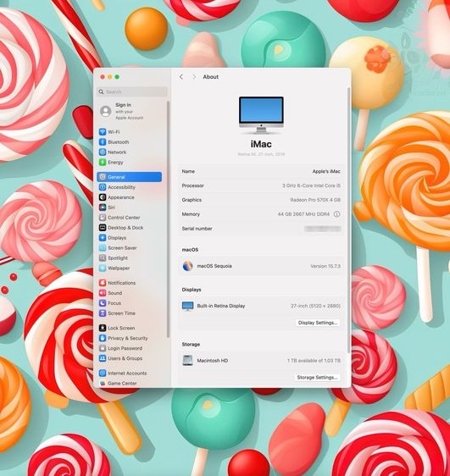This screenshot has width=450, height=476.
Task: Click the 1 TB available storage text
Action: coord(314,360)
